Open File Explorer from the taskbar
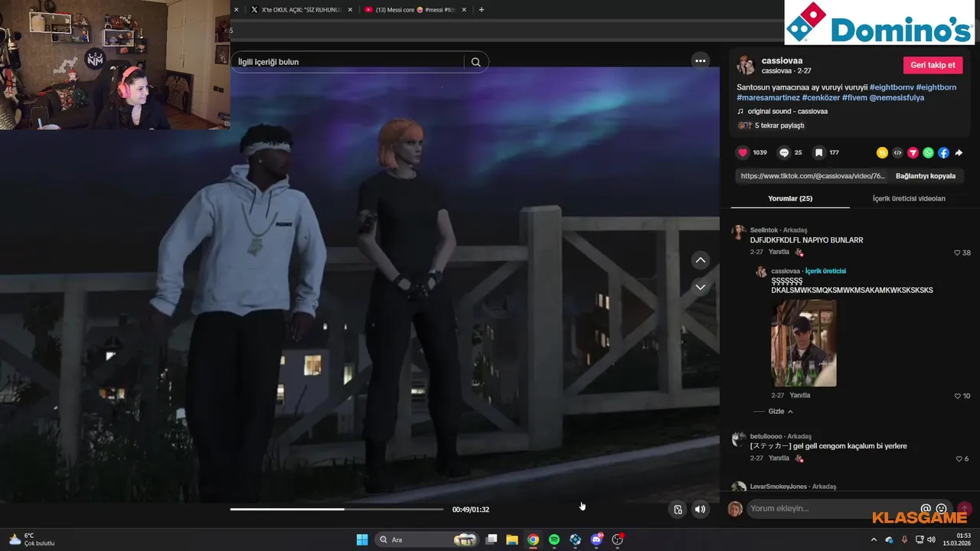Image resolution: width=980 pixels, height=551 pixels. click(x=512, y=540)
